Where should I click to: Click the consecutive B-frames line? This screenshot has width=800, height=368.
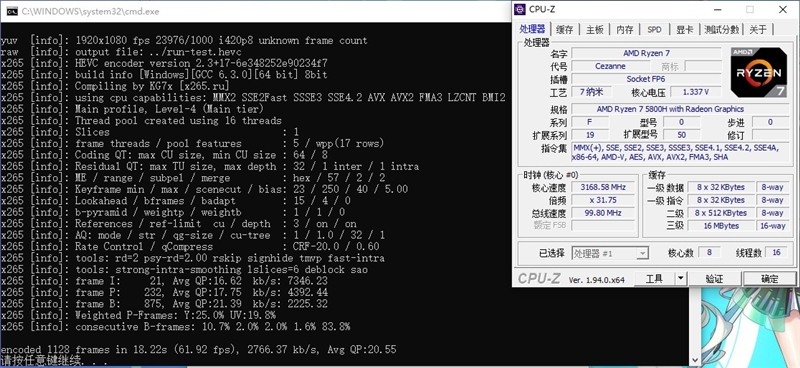(176, 327)
